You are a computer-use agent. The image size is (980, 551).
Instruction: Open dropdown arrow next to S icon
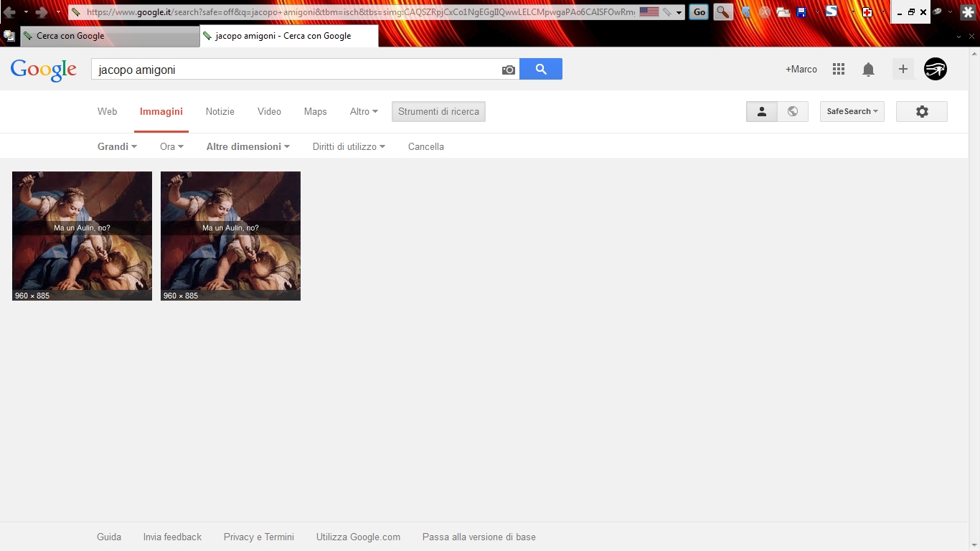(x=853, y=11)
